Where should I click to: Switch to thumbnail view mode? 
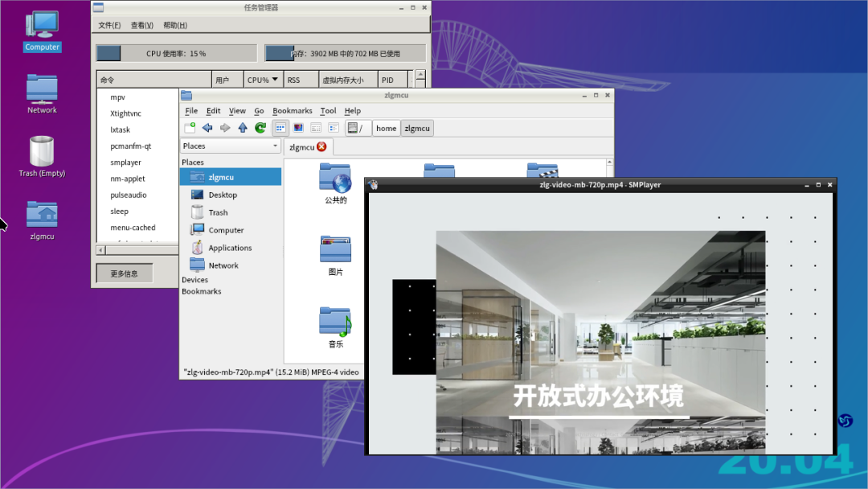pyautogui.click(x=298, y=127)
